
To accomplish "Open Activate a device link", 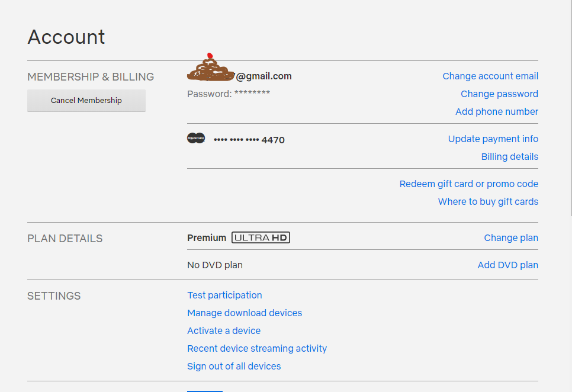I will (x=224, y=331).
